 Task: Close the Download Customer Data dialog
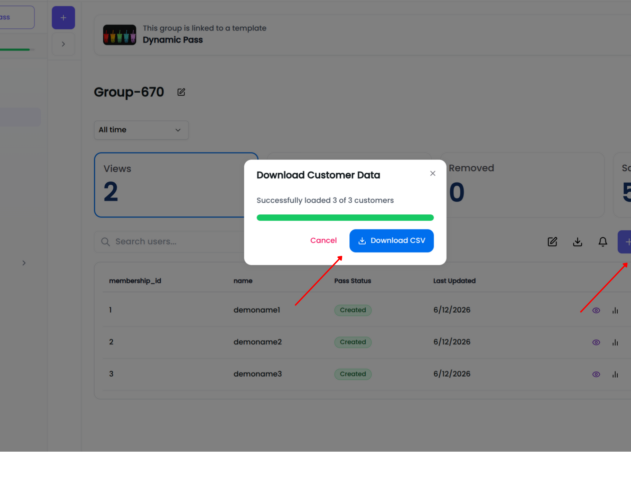433,173
